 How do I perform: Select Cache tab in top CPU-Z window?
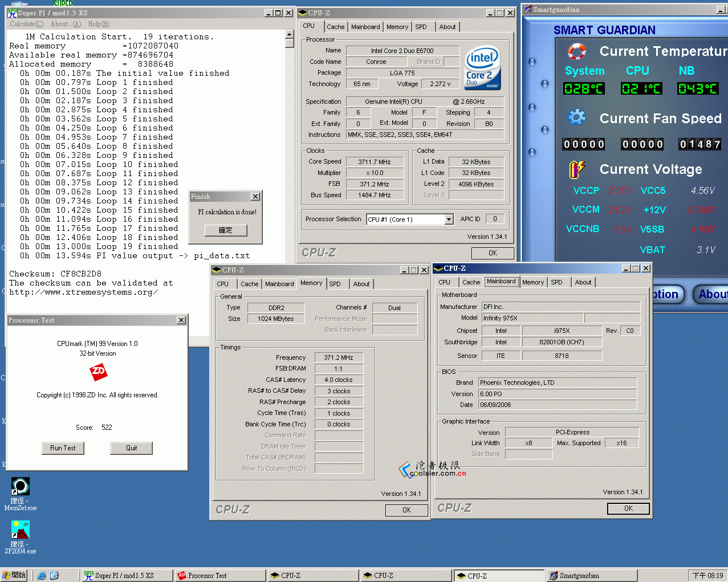(335, 27)
